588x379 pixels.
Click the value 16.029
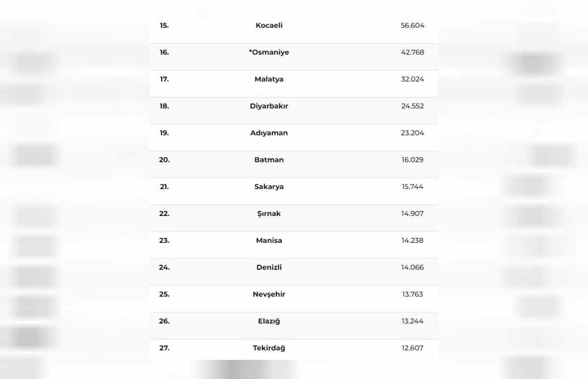[x=413, y=160]
